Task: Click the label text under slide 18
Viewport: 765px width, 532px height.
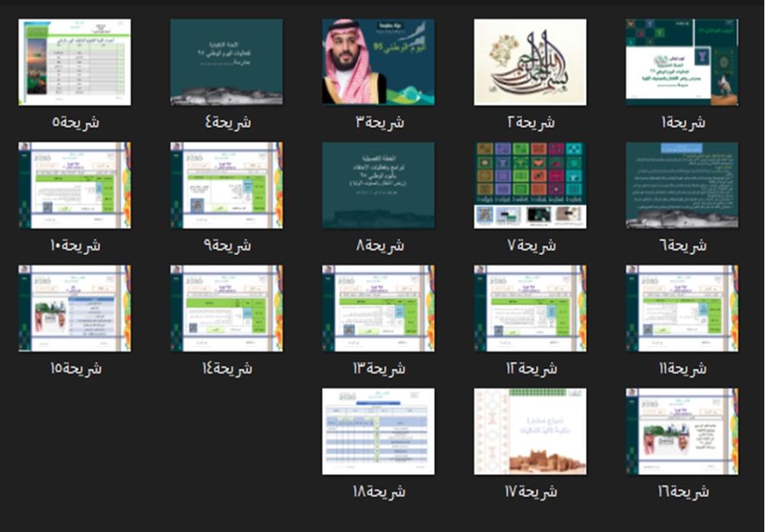Action: [379, 491]
